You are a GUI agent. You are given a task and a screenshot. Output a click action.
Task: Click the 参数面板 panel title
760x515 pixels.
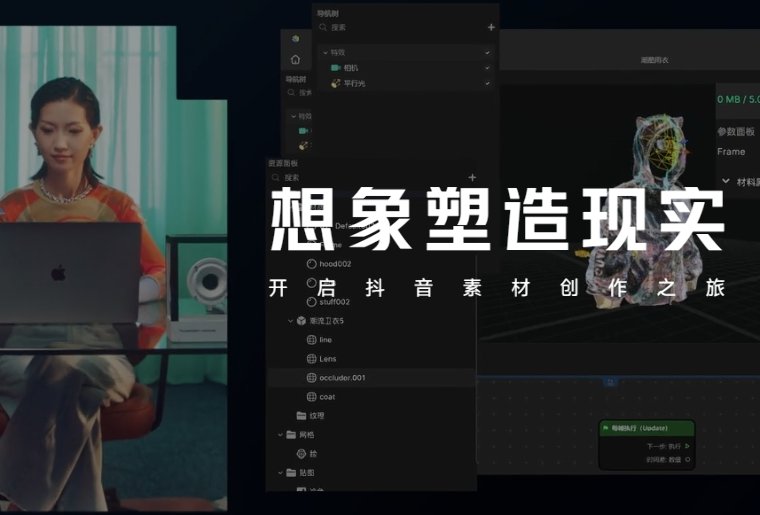pos(736,131)
